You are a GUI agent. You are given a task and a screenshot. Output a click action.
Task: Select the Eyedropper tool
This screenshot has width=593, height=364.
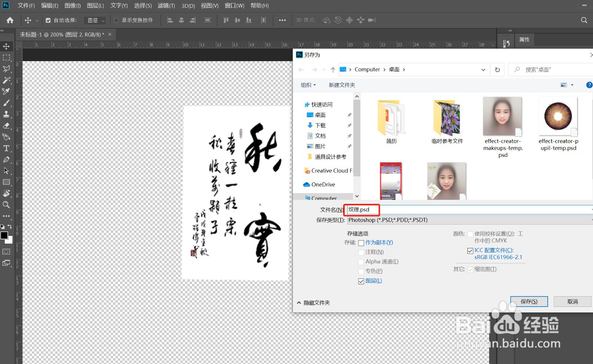(6, 91)
